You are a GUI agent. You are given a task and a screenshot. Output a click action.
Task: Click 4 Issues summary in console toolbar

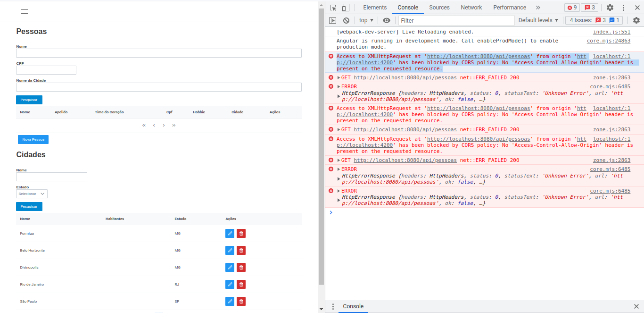pos(594,20)
